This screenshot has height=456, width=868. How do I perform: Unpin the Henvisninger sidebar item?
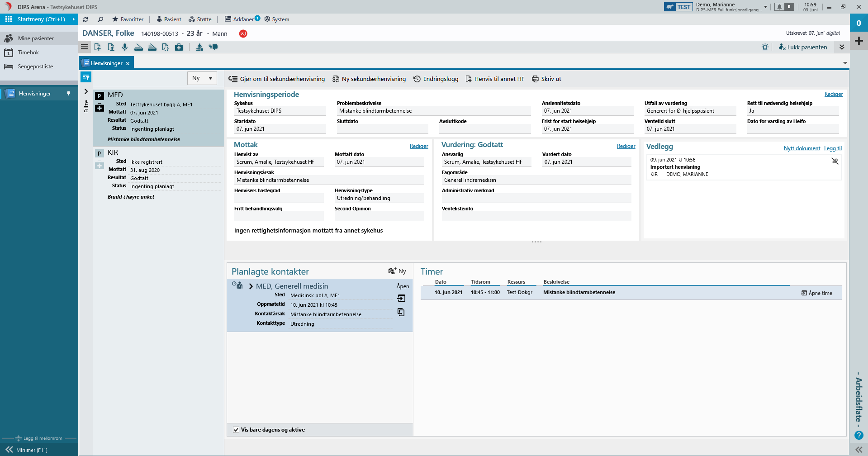pos(69,94)
